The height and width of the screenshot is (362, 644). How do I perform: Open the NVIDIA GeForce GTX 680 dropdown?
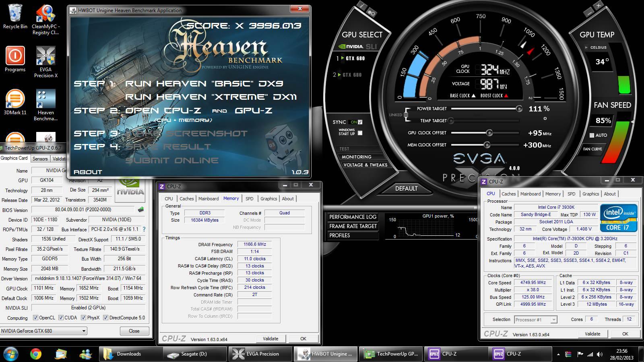pos(44,331)
